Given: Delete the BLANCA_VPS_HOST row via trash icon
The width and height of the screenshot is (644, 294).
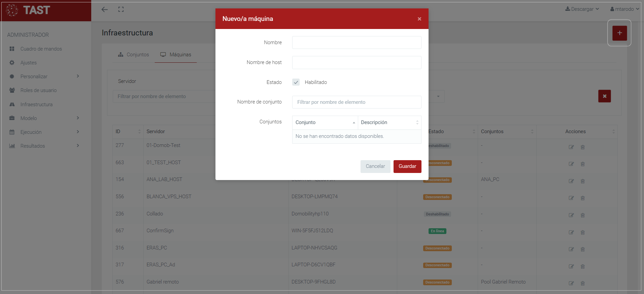Looking at the screenshot, I should click(583, 198).
